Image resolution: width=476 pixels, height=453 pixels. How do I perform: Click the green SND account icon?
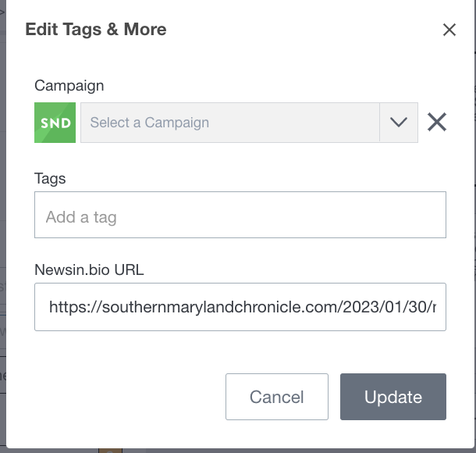point(55,123)
